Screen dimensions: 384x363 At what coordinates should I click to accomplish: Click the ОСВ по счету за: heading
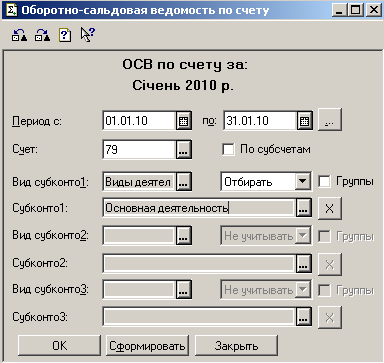[x=185, y=65]
